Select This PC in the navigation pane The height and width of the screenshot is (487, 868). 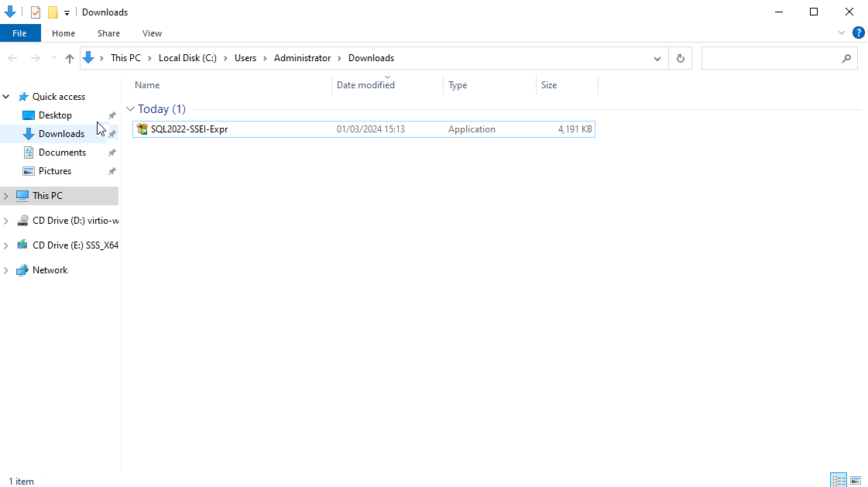click(x=47, y=195)
